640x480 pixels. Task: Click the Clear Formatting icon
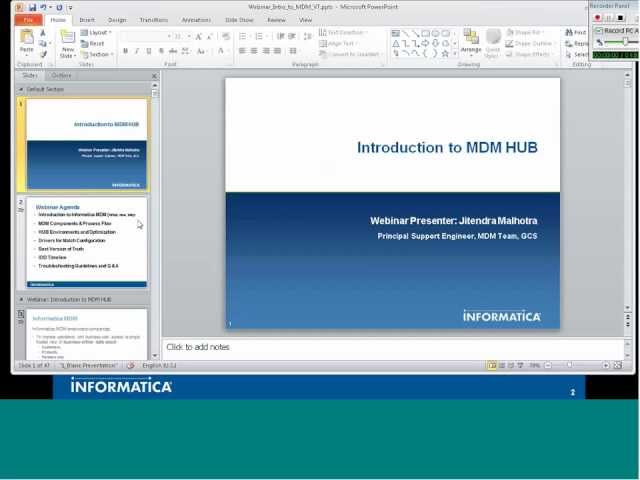click(x=226, y=37)
